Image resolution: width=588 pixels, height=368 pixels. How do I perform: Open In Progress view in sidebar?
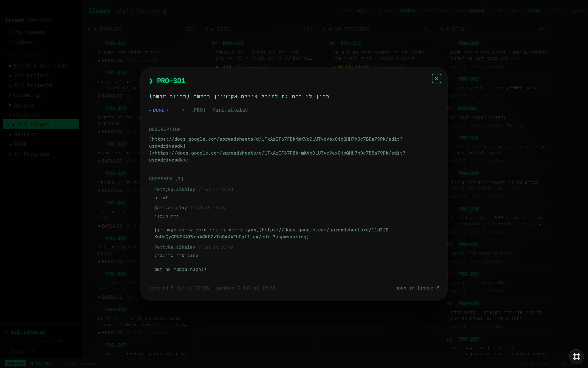41,154
